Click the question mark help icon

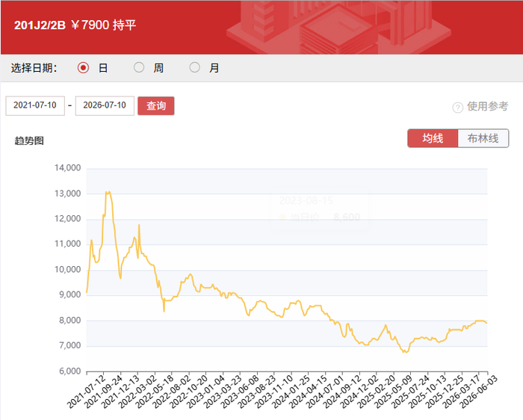(x=457, y=108)
